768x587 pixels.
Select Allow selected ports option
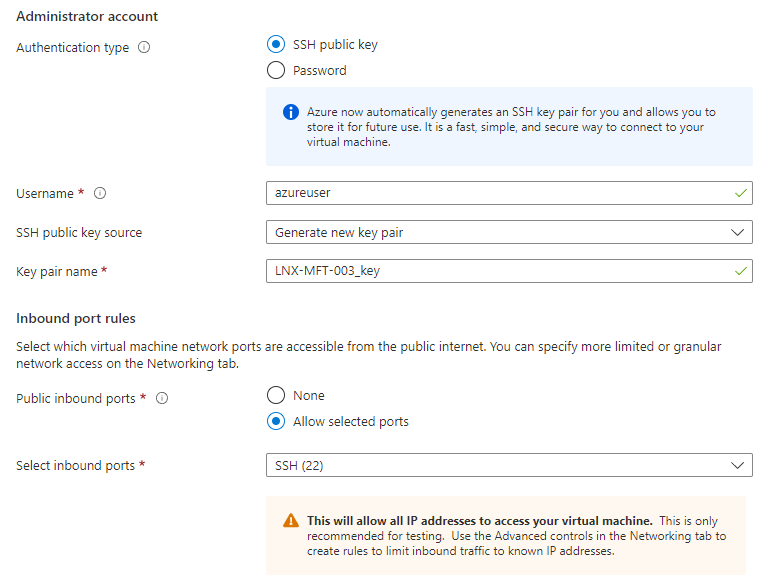click(276, 422)
